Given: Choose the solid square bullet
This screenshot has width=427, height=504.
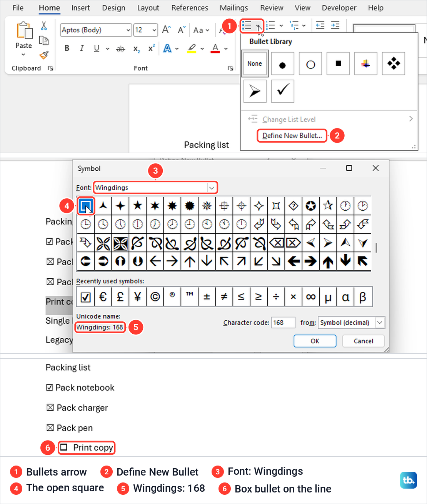Looking at the screenshot, I should (x=338, y=63).
